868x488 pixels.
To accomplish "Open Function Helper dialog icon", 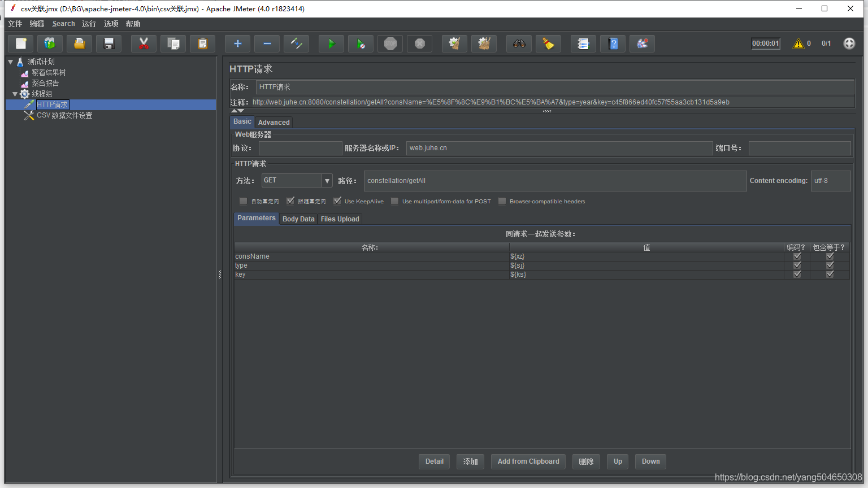I will pos(584,43).
